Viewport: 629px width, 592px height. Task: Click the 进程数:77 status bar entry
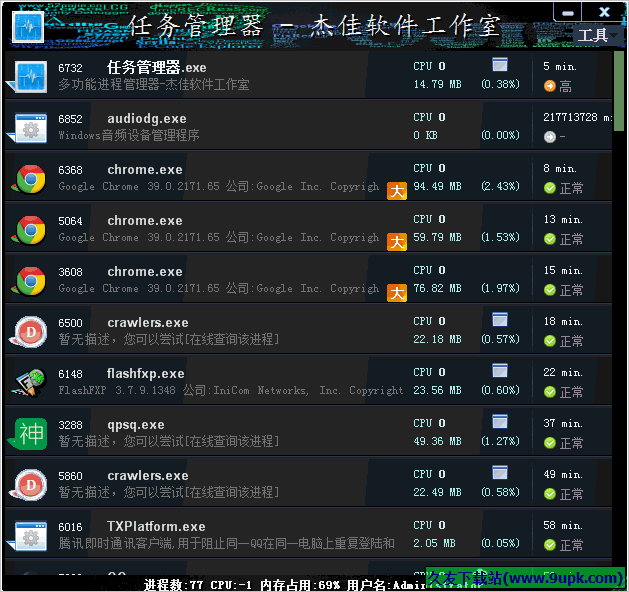(173, 585)
